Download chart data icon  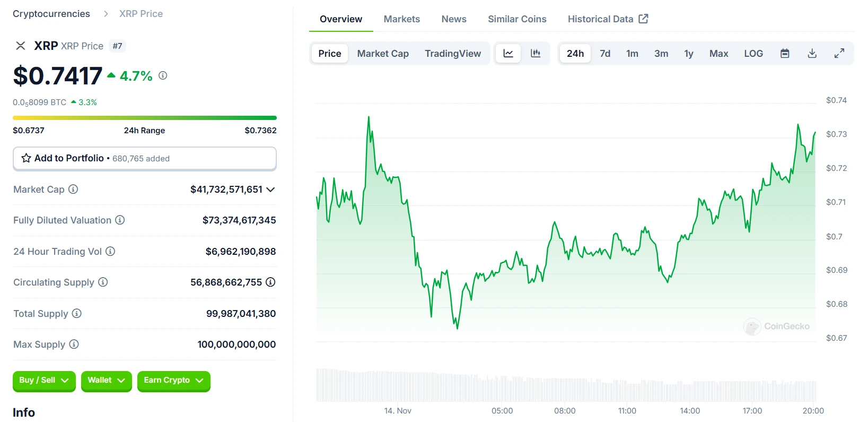coord(812,53)
